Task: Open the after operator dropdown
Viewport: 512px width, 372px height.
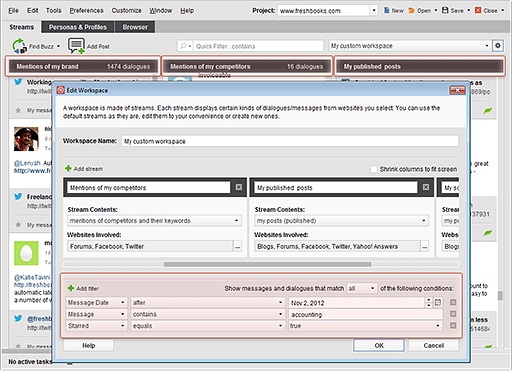Action: [x=280, y=302]
